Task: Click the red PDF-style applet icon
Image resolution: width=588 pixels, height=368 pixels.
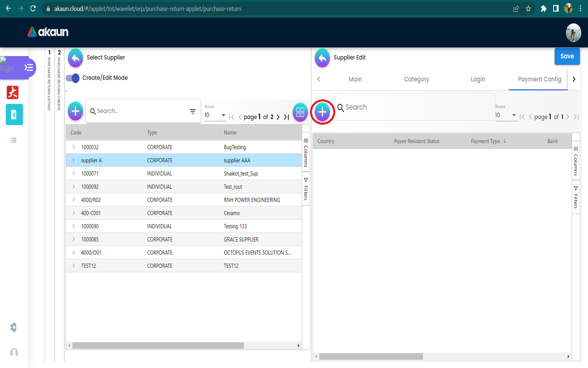Action: [x=13, y=92]
